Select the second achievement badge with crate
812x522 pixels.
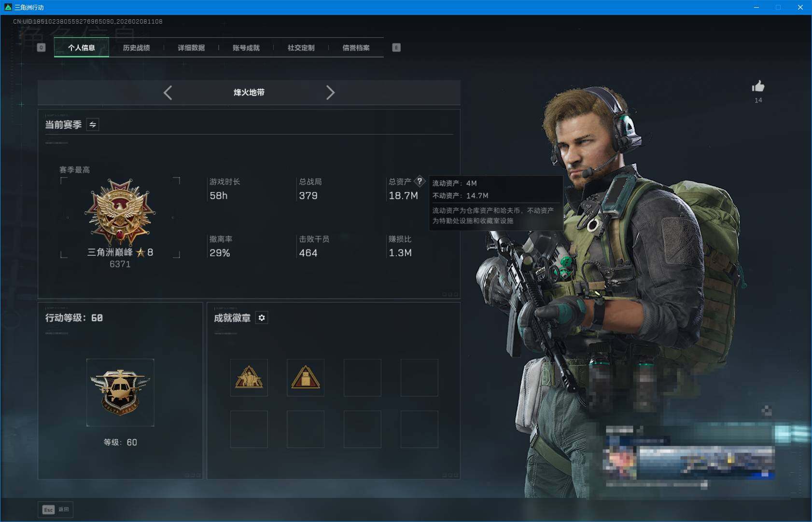coord(306,378)
